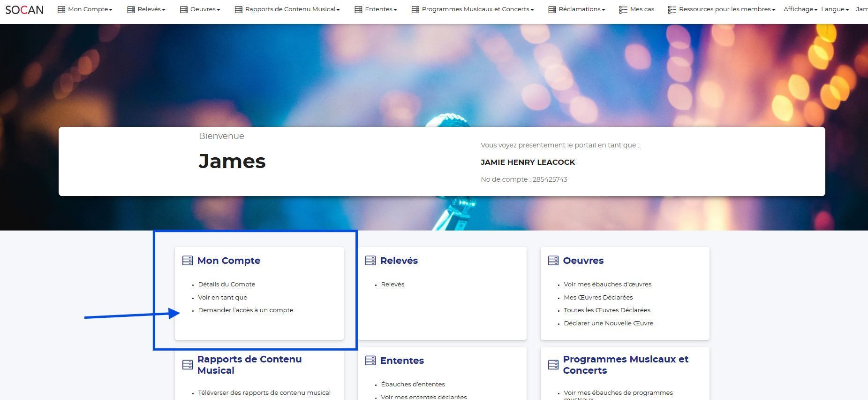Click the Oeuvres card icon
This screenshot has height=400, width=868.
[x=553, y=261]
